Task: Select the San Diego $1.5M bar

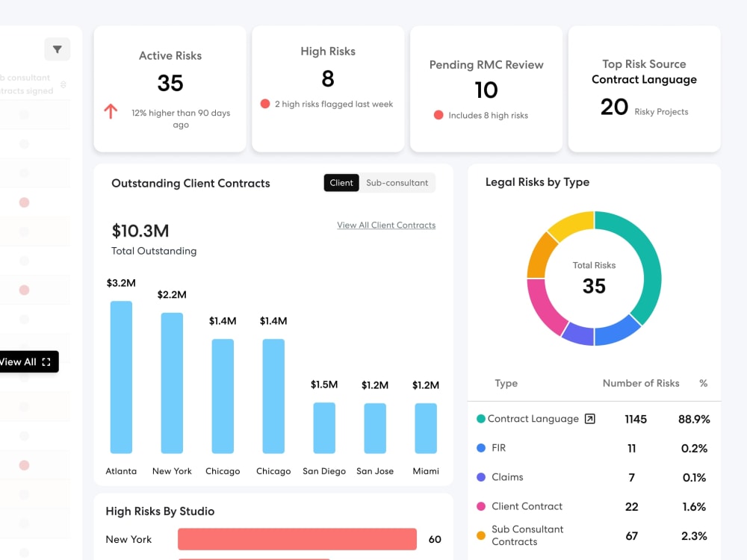Action: click(324, 428)
